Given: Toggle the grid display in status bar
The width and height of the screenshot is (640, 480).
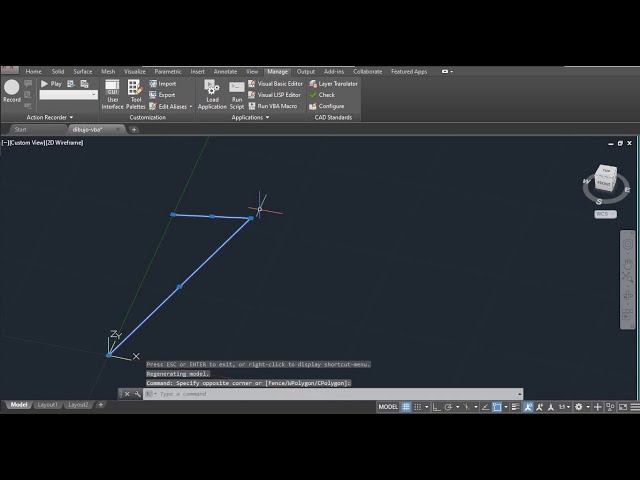Looking at the screenshot, I should tap(406, 407).
